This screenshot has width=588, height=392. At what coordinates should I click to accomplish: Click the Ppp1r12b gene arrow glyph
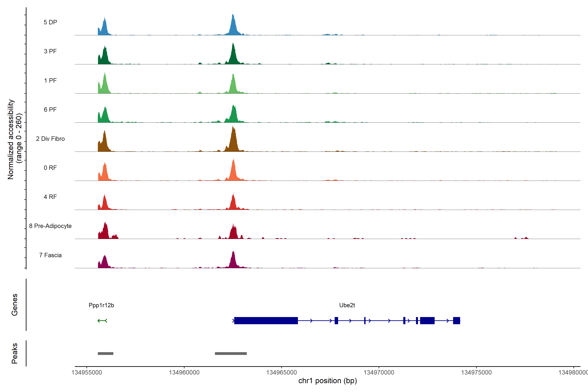pyautogui.click(x=102, y=320)
